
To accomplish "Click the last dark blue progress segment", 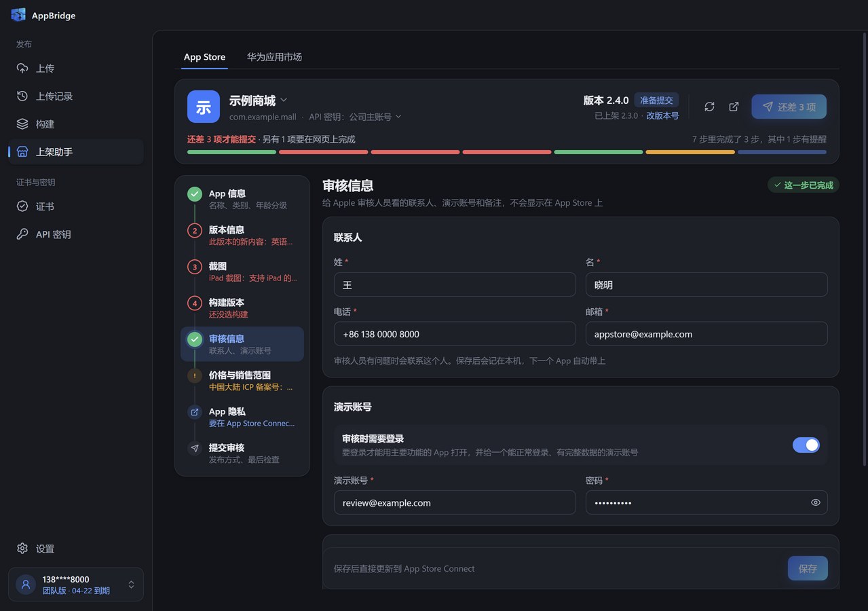I will pos(782,152).
